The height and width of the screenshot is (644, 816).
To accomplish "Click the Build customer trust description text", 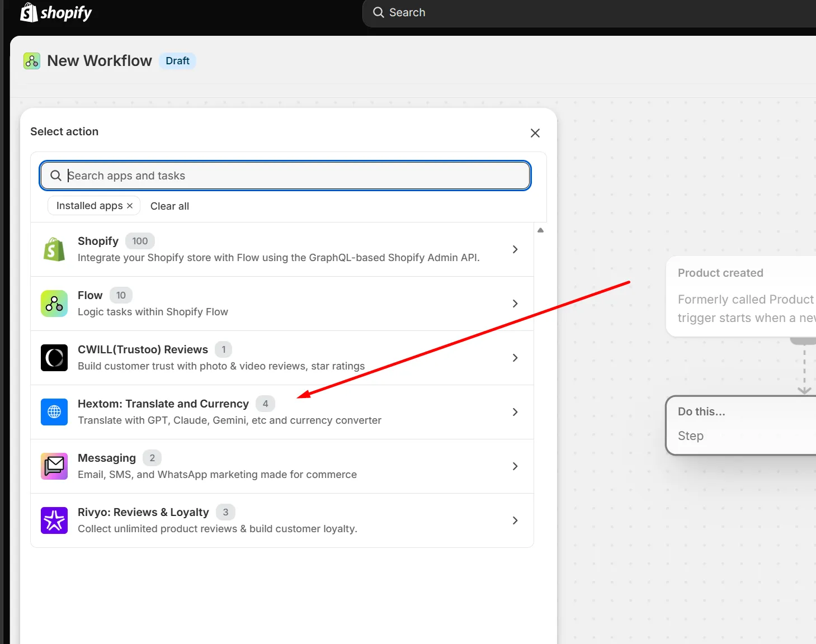I will [221, 366].
